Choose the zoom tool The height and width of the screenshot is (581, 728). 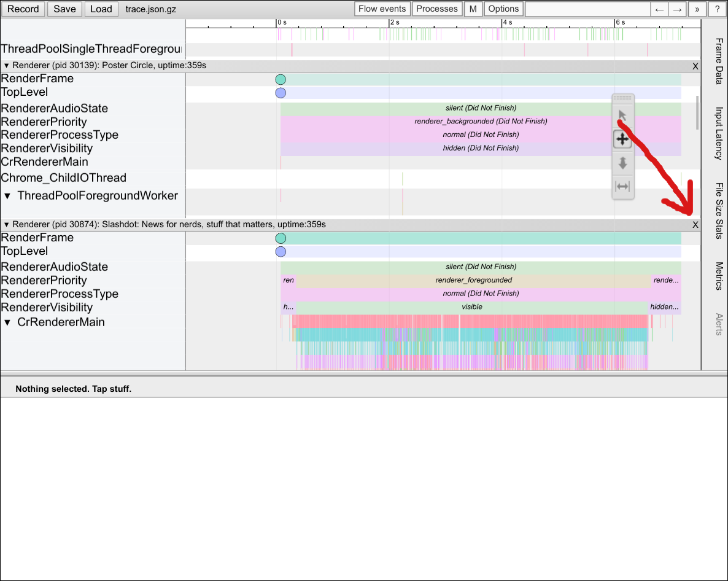[x=622, y=163]
